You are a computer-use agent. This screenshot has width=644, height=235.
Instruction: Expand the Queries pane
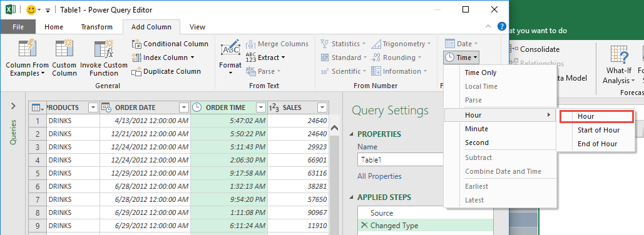[x=13, y=106]
